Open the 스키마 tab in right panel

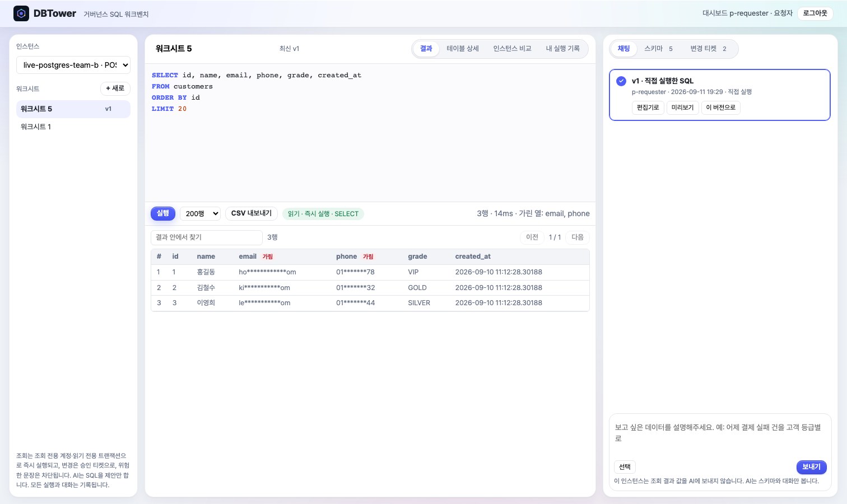(659, 49)
